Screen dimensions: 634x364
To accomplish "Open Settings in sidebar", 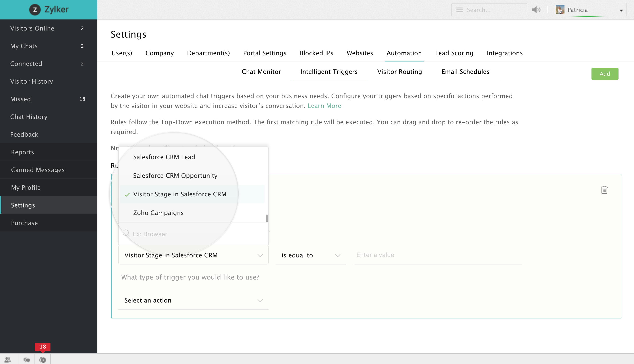I will 48,205.
